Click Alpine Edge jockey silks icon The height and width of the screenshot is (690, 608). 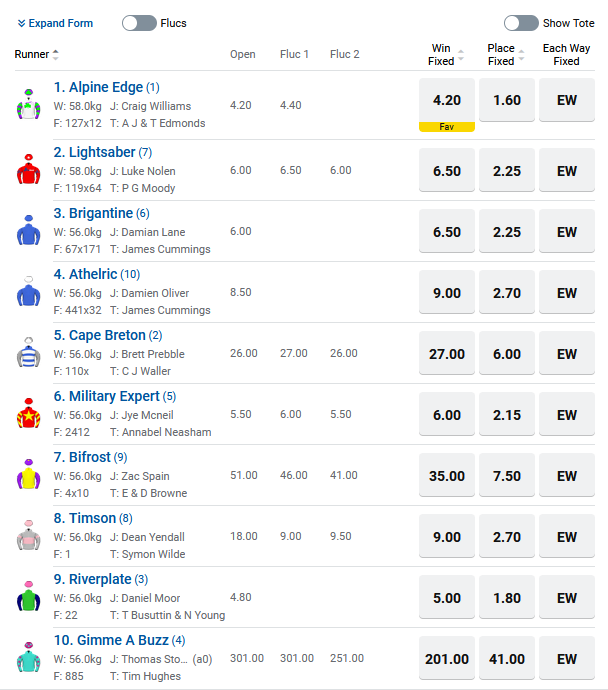(27, 106)
